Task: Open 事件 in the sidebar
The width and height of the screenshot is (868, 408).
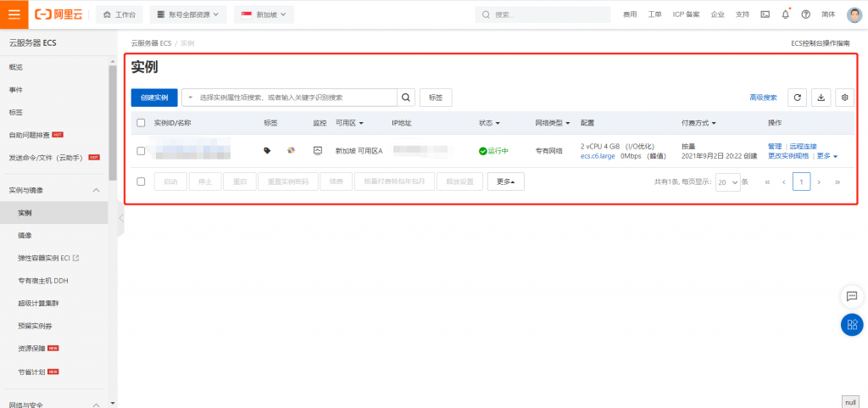Action: coord(15,90)
